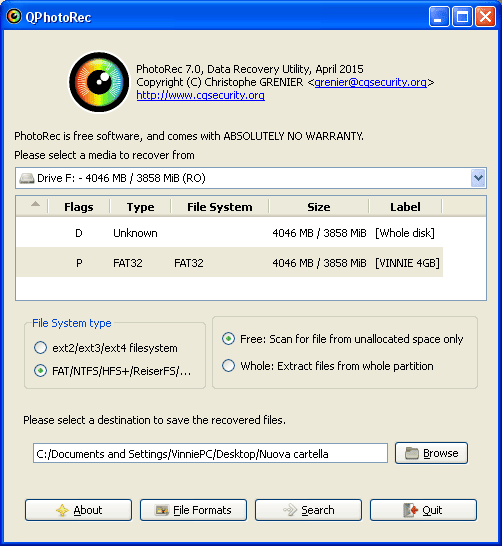Select the [Whole disk] partition row

[229, 233]
